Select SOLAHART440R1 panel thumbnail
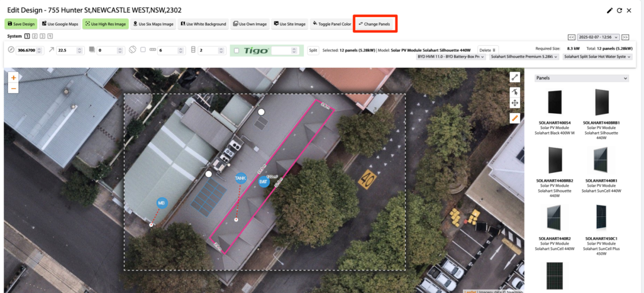Screen dimensions: 644x293 [601, 159]
